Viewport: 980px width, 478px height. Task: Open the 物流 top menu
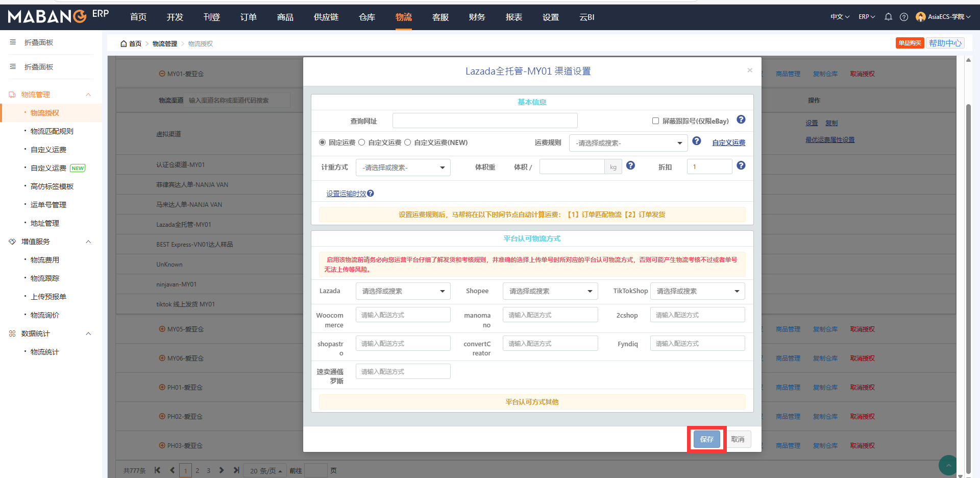tap(404, 17)
